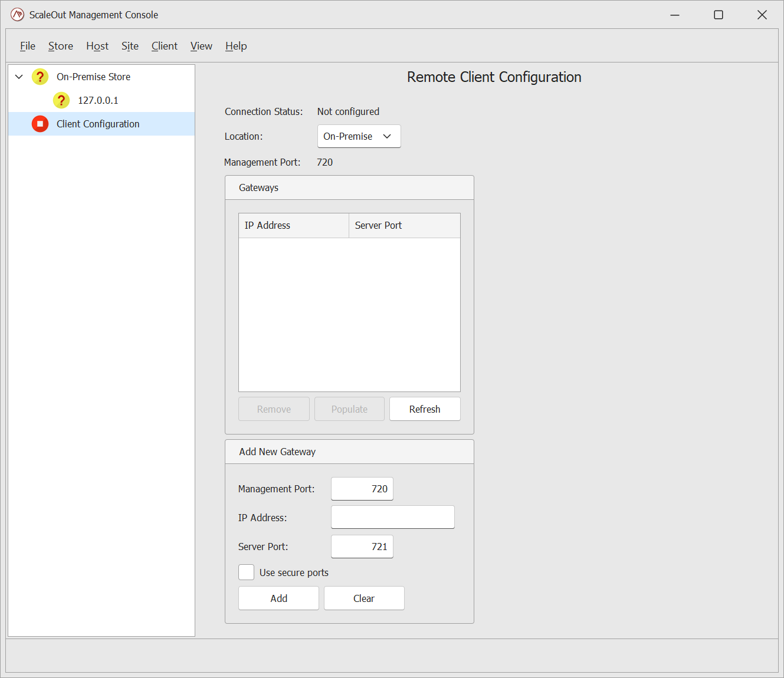This screenshot has height=678, width=784.
Task: Open the View menu
Action: tap(201, 46)
